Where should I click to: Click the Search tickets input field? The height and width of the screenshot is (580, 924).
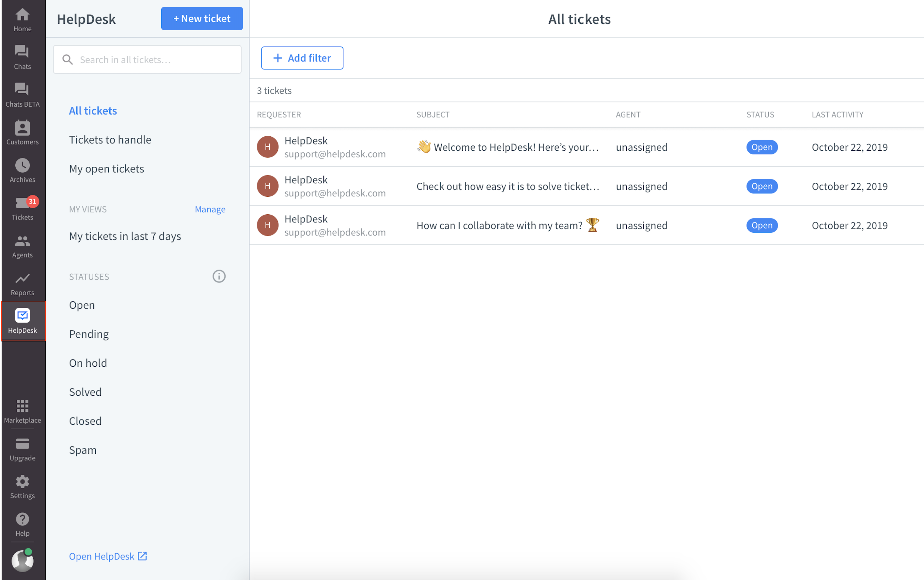coord(148,59)
